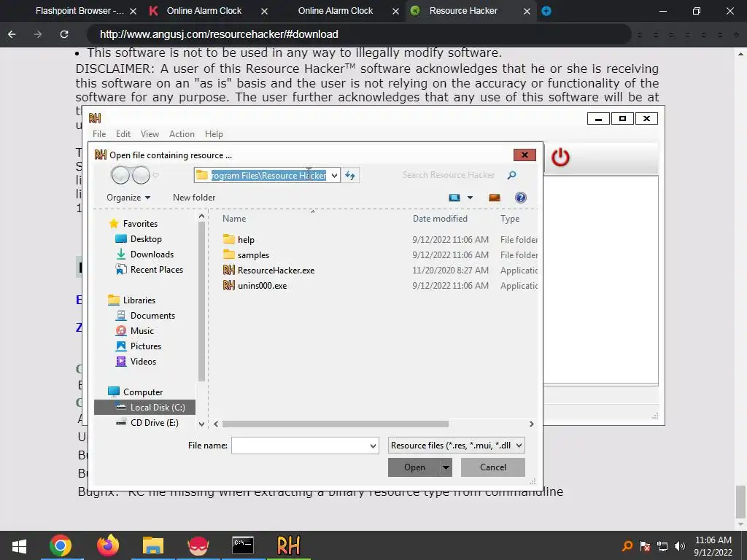Expand the File name history dropdown

373,446
